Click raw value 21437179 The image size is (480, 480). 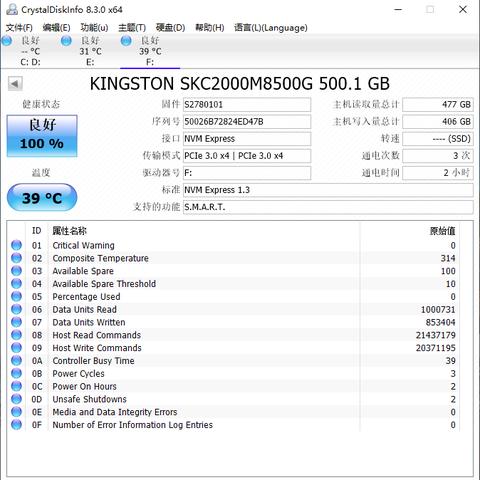tap(436, 335)
